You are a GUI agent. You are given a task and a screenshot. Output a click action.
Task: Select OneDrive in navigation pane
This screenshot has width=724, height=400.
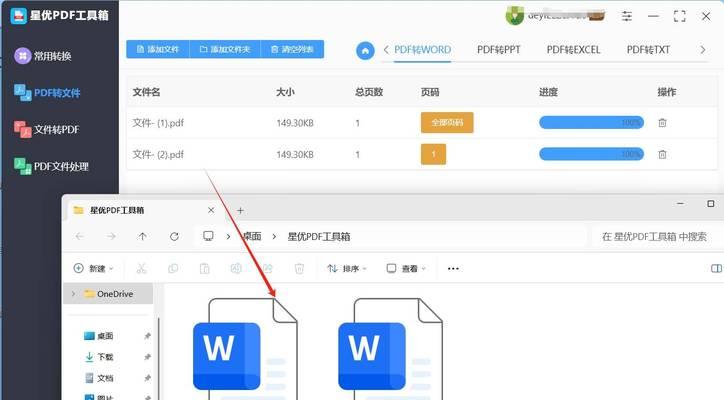point(109,294)
